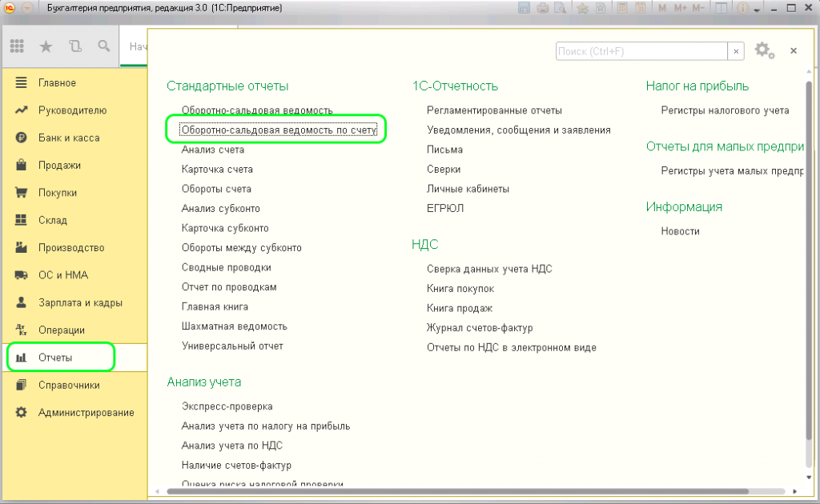Open Оборотно-сальдовая ведомость по счету report
The image size is (820, 504).
279,130
